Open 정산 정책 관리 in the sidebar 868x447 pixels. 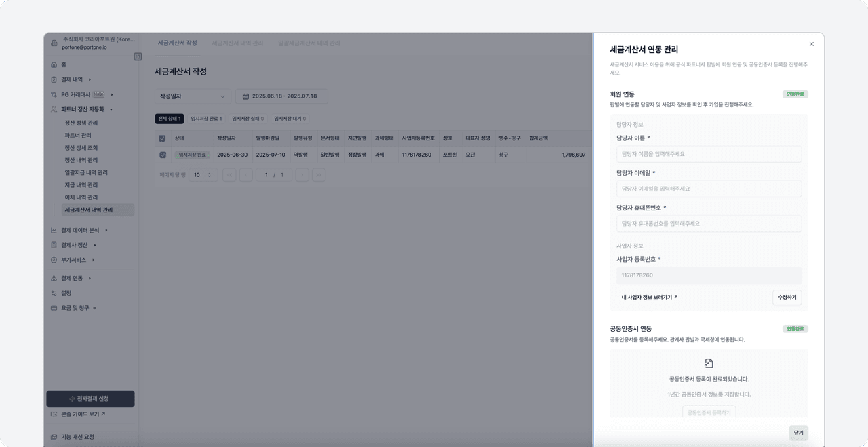[81, 123]
